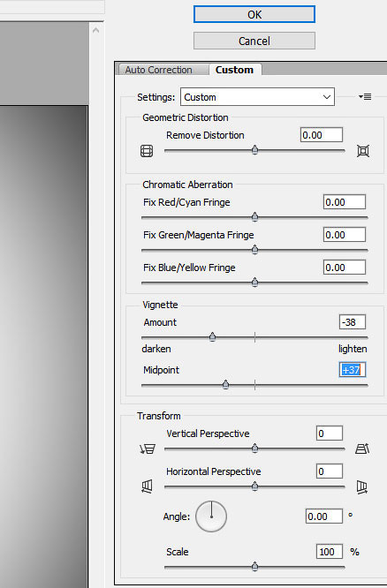This screenshot has height=588, width=387.
Task: Click the 'lighten' label under Amount
Action: pyautogui.click(x=353, y=349)
